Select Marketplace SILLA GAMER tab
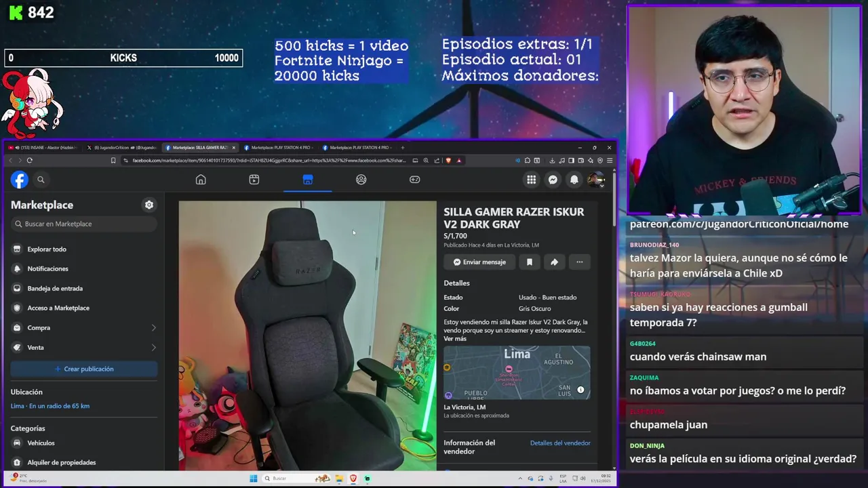 [201, 148]
